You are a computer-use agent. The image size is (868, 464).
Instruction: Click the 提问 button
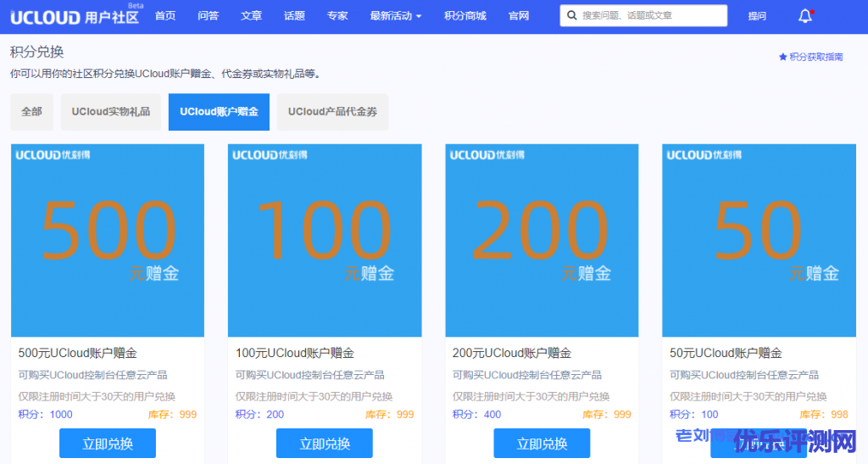[x=757, y=16]
